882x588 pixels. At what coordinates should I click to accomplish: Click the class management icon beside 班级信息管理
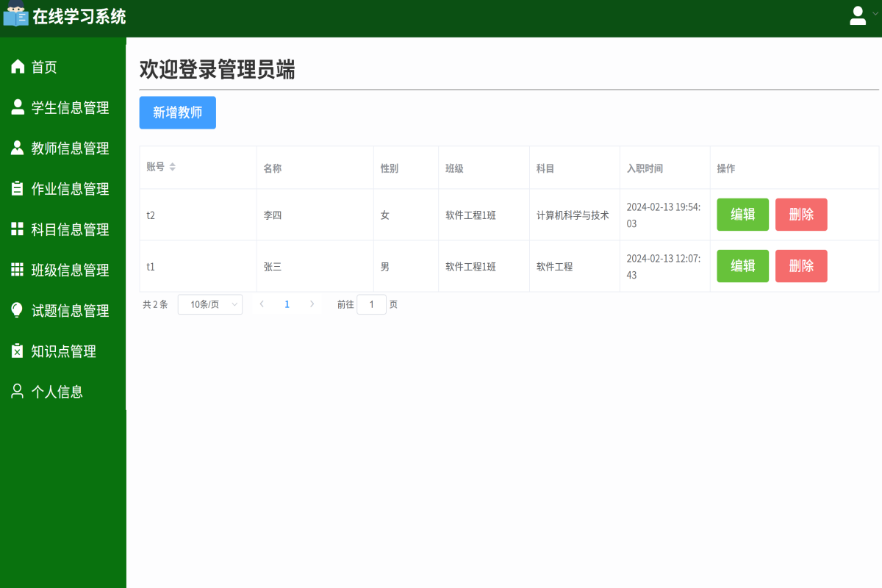pos(17,270)
